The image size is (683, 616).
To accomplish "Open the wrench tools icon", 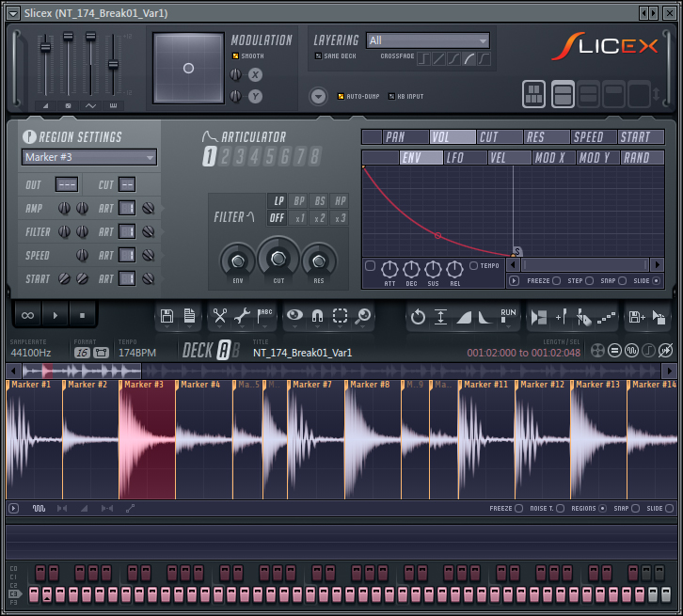I will point(242,316).
